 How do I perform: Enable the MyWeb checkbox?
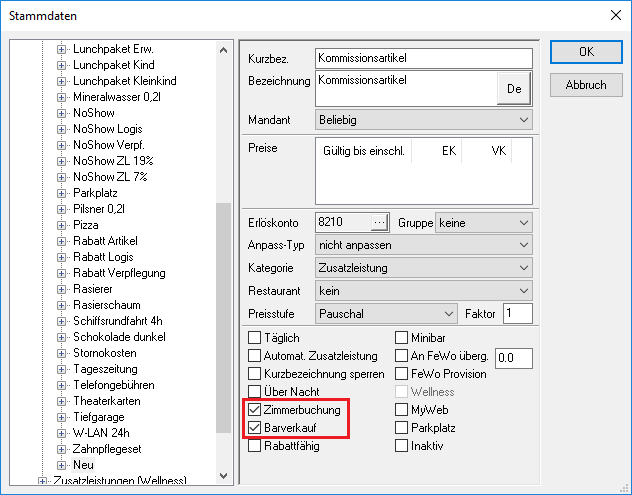[x=401, y=410]
